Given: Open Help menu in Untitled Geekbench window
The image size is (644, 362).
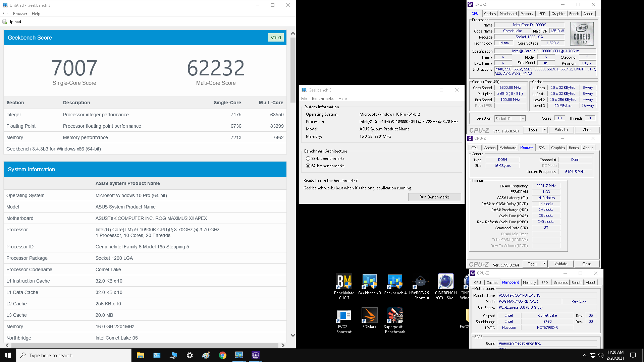Looking at the screenshot, I should (36, 14).
